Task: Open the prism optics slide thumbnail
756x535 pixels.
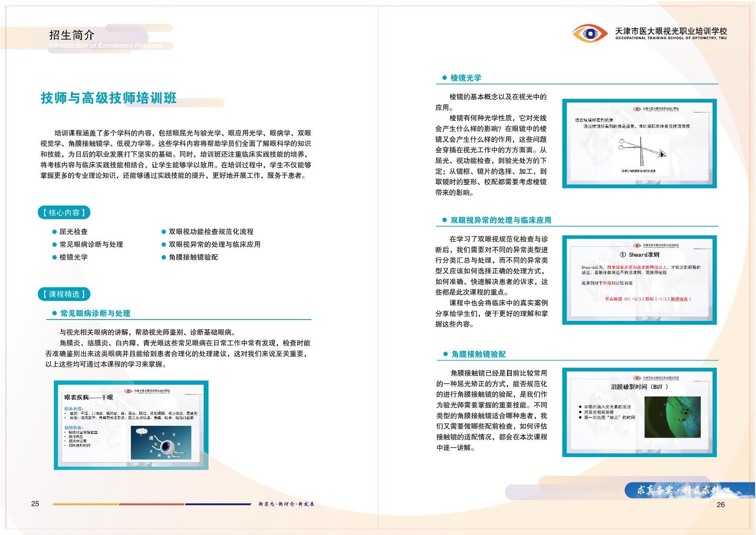Action: (x=639, y=143)
